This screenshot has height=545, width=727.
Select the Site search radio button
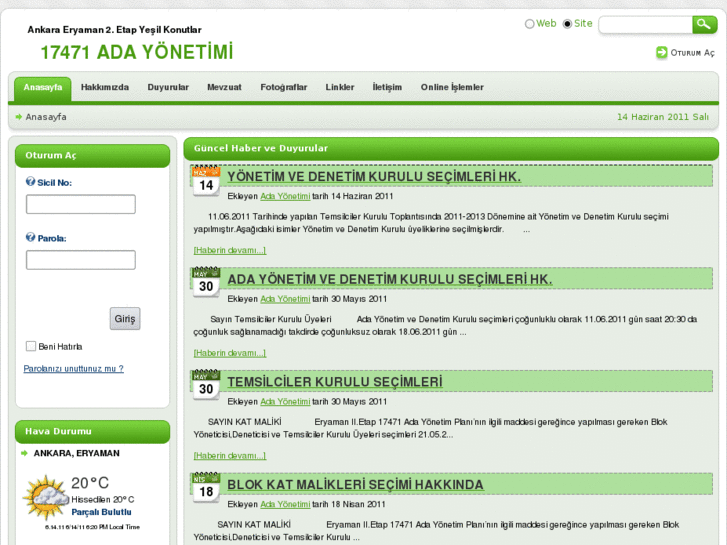[x=567, y=24]
